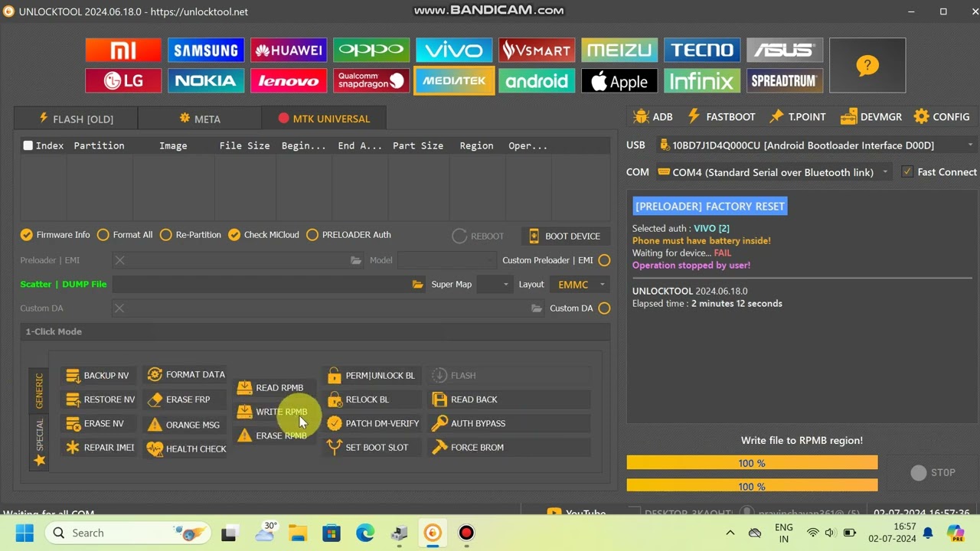Open the Huawei brand section
The height and width of the screenshot is (551, 980).
click(x=289, y=51)
